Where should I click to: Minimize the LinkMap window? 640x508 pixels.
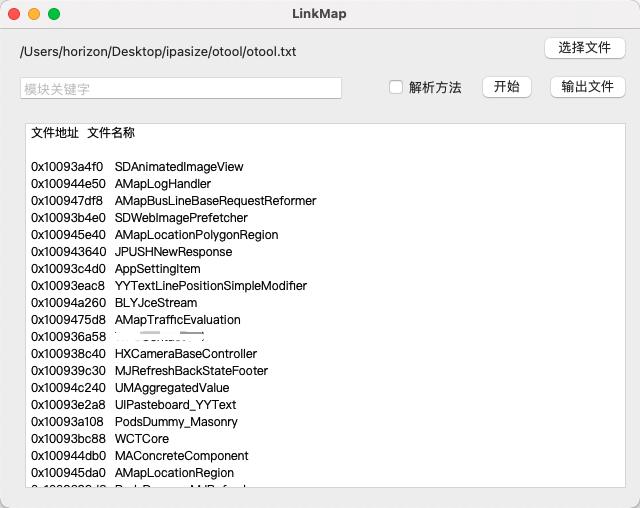(x=34, y=14)
